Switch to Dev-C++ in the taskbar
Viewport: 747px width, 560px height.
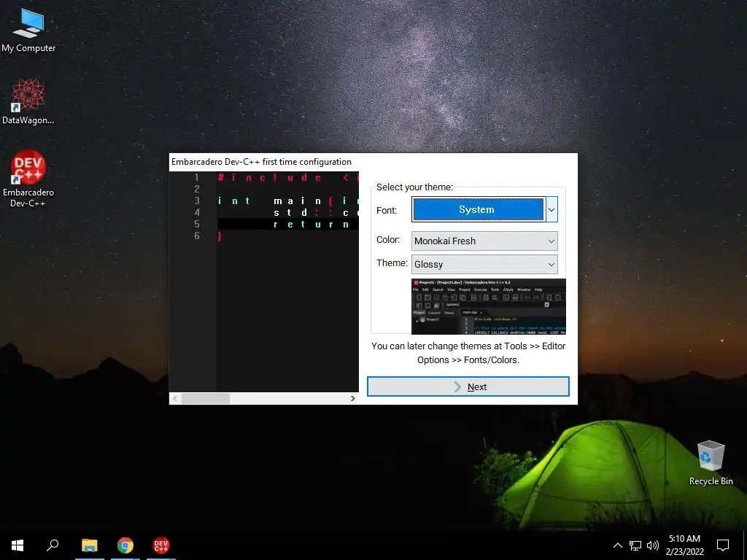pos(161,545)
